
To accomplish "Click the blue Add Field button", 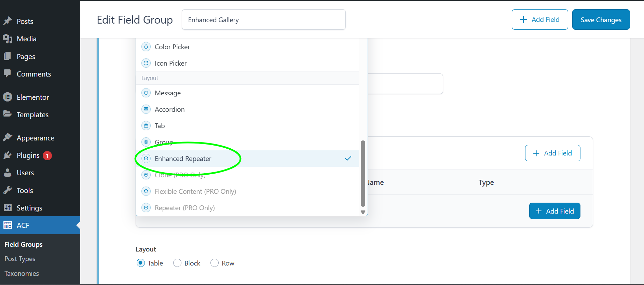I will point(554,211).
